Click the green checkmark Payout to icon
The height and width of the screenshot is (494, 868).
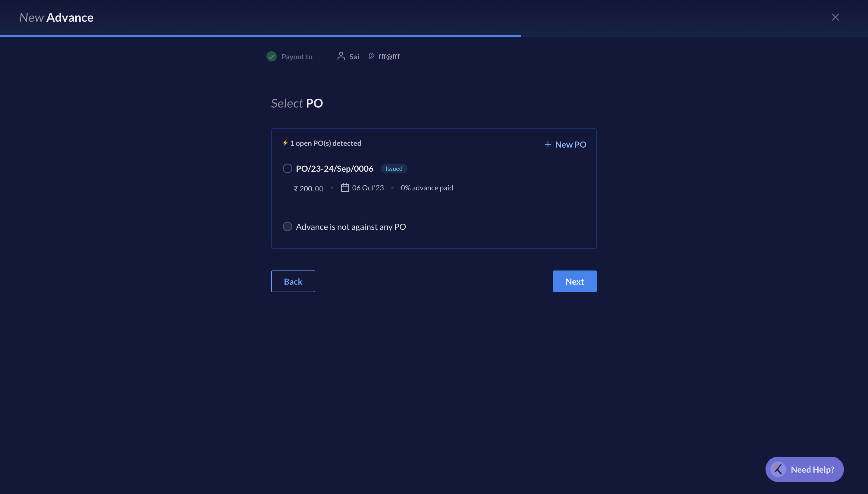(x=271, y=56)
